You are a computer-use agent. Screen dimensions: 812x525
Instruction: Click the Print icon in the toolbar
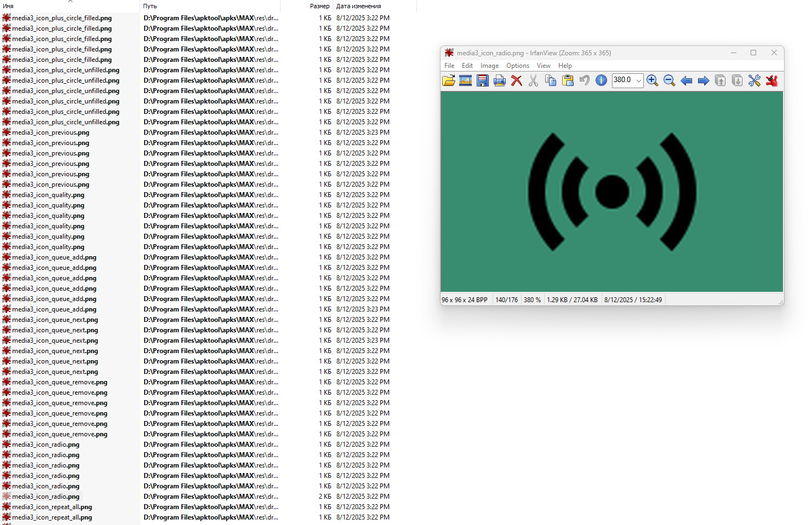click(x=500, y=80)
